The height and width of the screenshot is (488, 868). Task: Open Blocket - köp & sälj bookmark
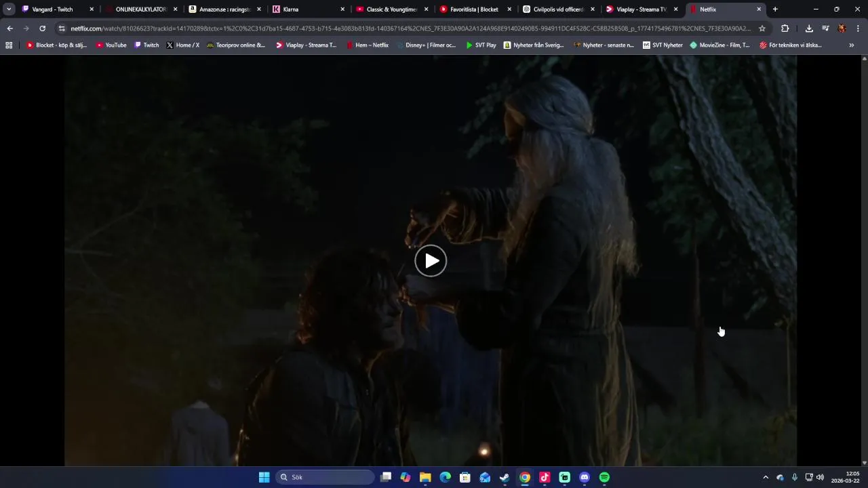[x=57, y=45]
